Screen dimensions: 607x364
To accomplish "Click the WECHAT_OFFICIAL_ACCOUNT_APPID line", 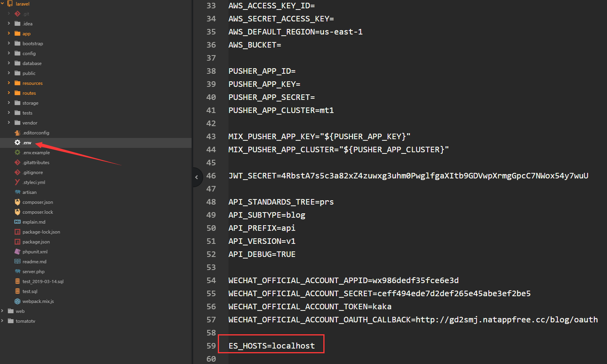I will (x=344, y=280).
